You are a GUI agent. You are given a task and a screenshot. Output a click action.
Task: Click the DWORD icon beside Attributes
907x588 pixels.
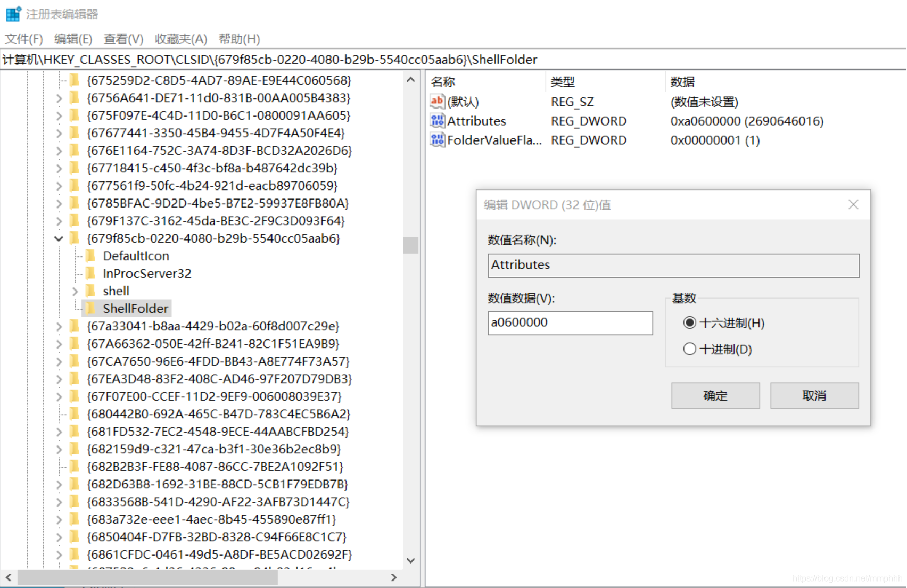coord(437,121)
